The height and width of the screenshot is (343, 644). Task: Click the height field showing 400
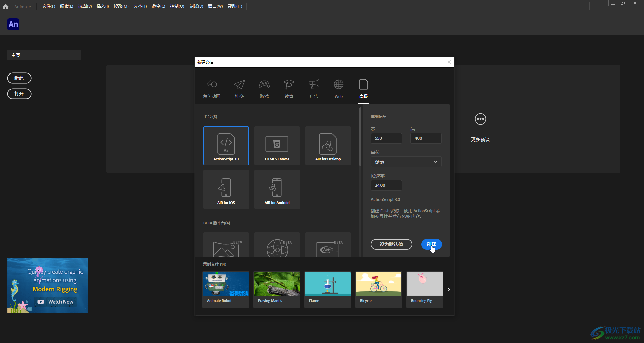click(426, 138)
